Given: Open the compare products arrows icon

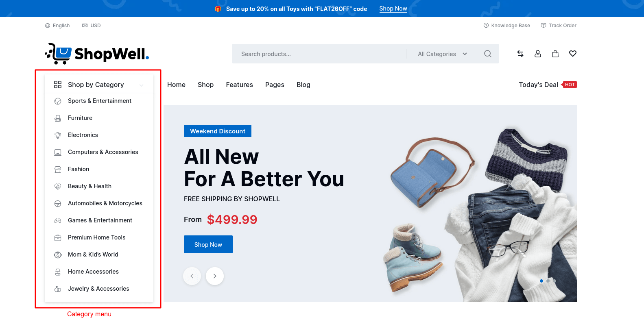Looking at the screenshot, I should (520, 54).
